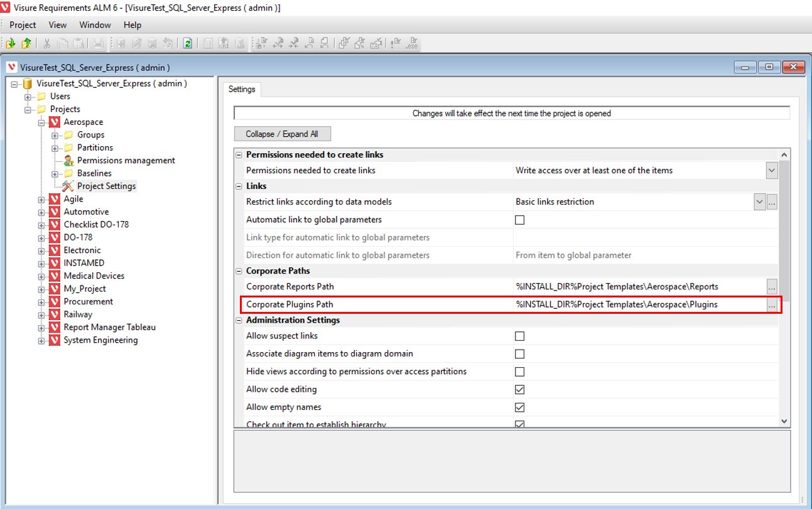
Task: Click browse button for Corporate Plugins Path
Action: 772,304
